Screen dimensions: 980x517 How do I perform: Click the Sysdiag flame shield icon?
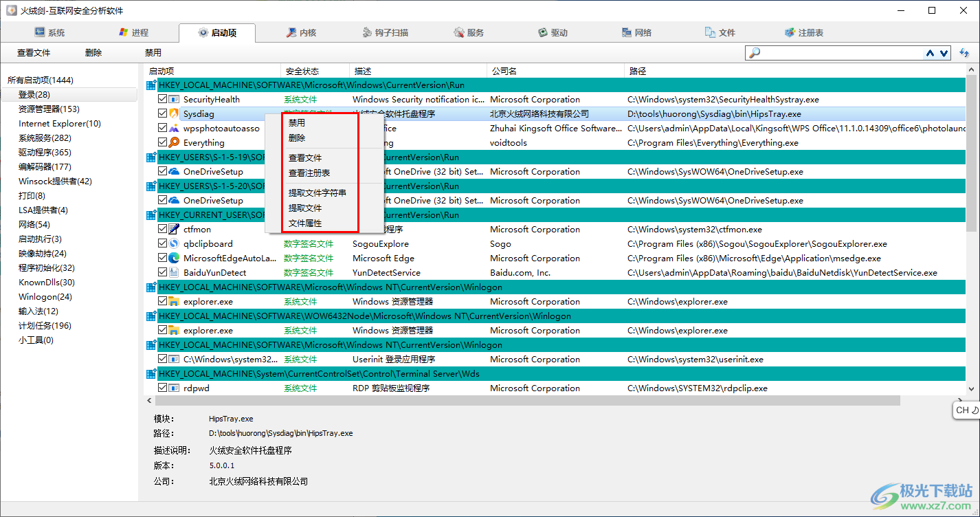pyautogui.click(x=174, y=113)
